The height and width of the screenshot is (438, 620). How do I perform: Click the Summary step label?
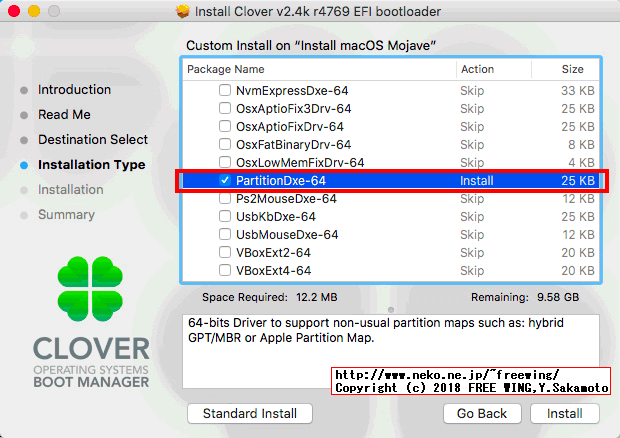66,215
